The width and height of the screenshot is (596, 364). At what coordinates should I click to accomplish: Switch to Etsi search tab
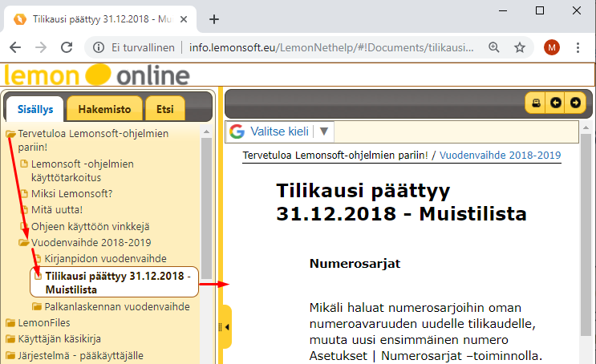(165, 109)
